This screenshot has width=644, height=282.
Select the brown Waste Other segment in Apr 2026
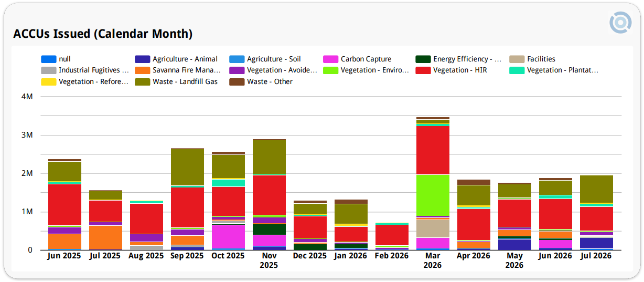[474, 182]
